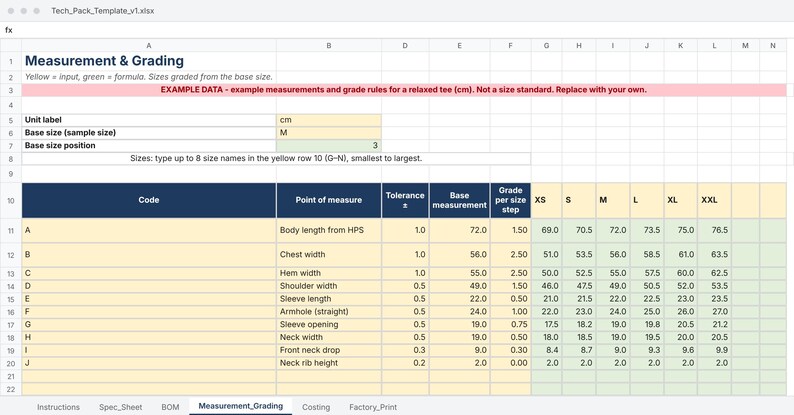Image resolution: width=794 pixels, height=415 pixels.
Task: Select Body length XS value 69.0
Action: pos(546,230)
